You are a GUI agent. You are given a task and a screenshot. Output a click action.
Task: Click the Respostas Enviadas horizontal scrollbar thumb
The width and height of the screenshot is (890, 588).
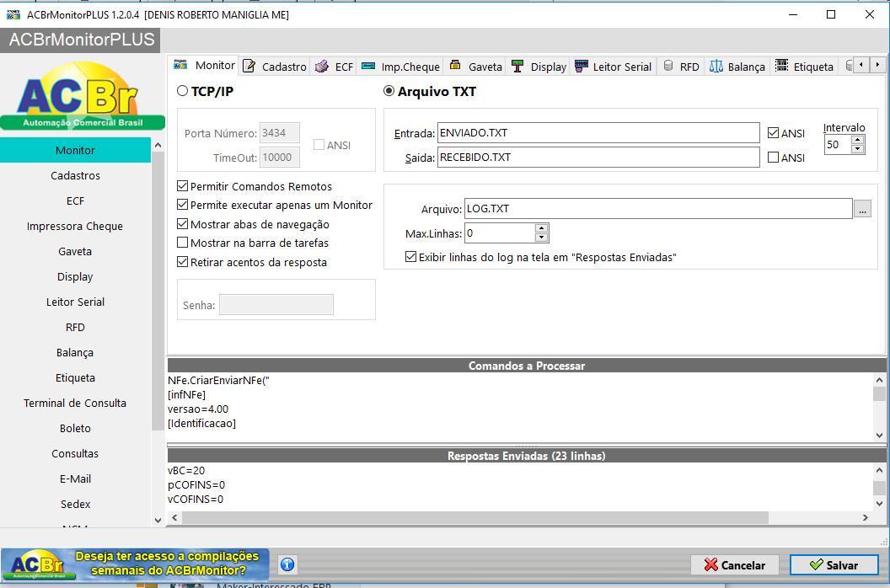pyautogui.click(x=475, y=517)
